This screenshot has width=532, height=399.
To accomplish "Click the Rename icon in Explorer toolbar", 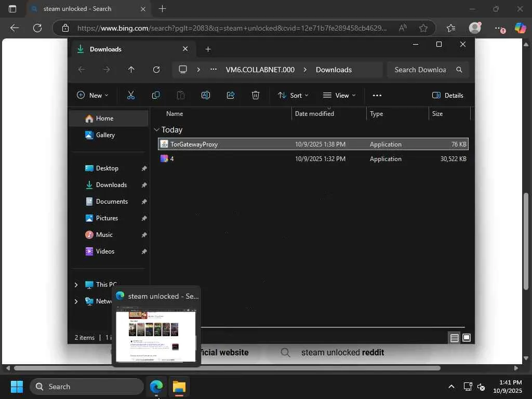I will (206, 96).
